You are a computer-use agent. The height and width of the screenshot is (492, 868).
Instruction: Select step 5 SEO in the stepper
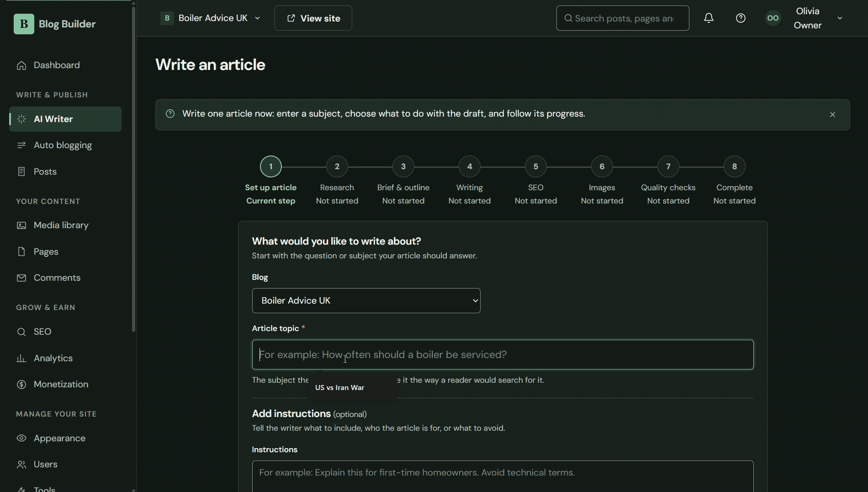[x=536, y=166]
